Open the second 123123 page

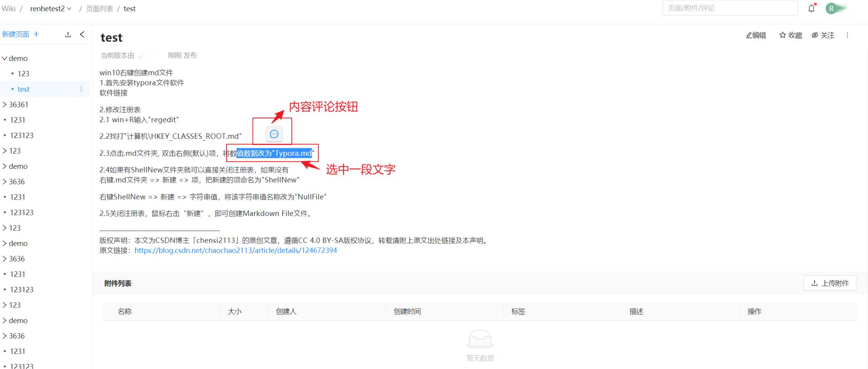[22, 212]
